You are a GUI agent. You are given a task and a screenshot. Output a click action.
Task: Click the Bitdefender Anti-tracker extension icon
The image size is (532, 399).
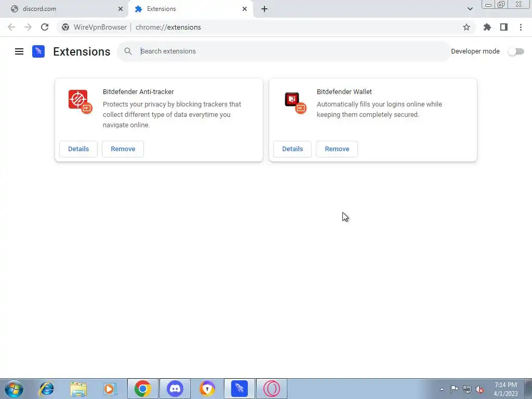coord(81,101)
